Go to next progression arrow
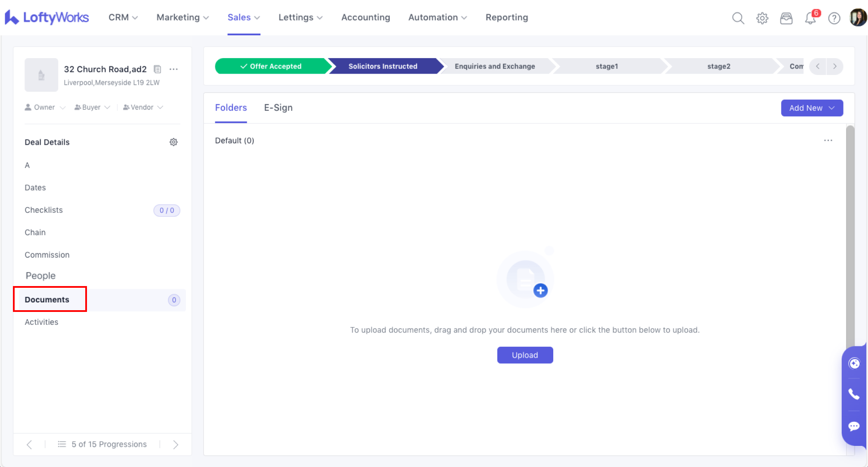Image resolution: width=868 pixels, height=467 pixels. pyautogui.click(x=176, y=444)
